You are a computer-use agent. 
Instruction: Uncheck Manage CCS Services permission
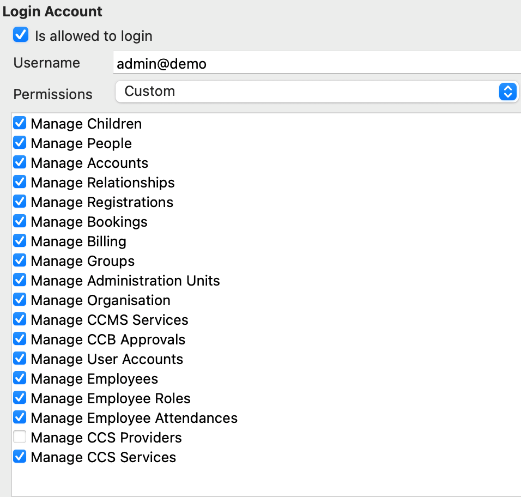click(x=20, y=457)
